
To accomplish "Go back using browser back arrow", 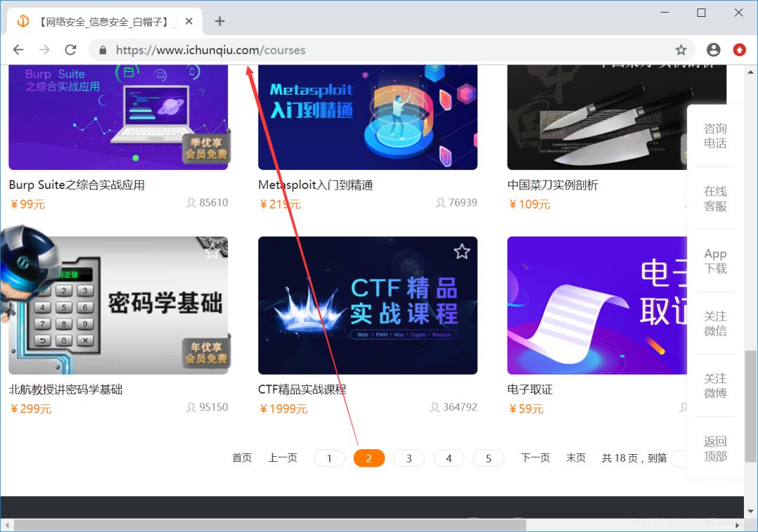I will [18, 50].
